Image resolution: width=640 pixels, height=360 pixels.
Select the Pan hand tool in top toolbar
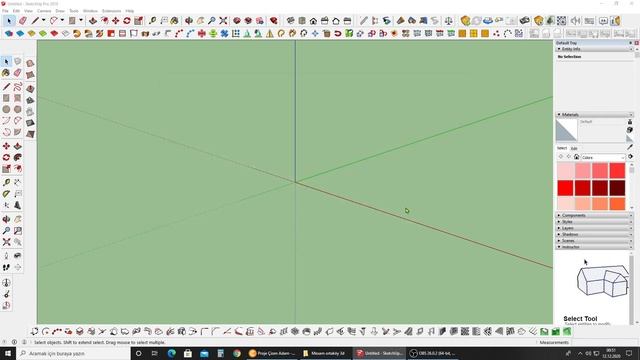click(x=200, y=20)
